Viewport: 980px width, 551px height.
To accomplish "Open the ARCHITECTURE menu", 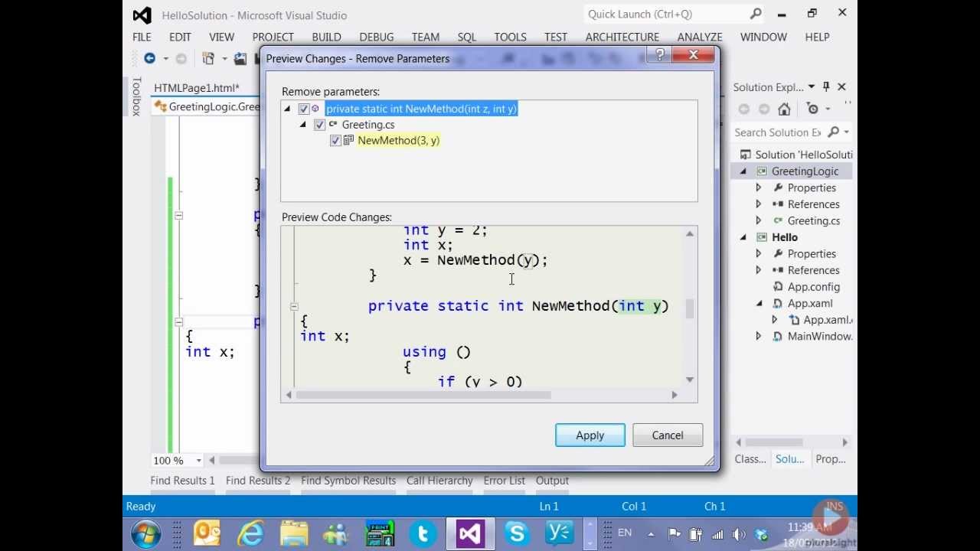I will point(622,37).
